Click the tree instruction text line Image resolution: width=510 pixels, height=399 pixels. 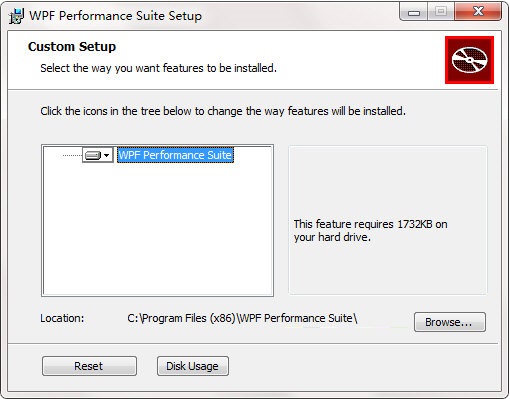click(223, 111)
